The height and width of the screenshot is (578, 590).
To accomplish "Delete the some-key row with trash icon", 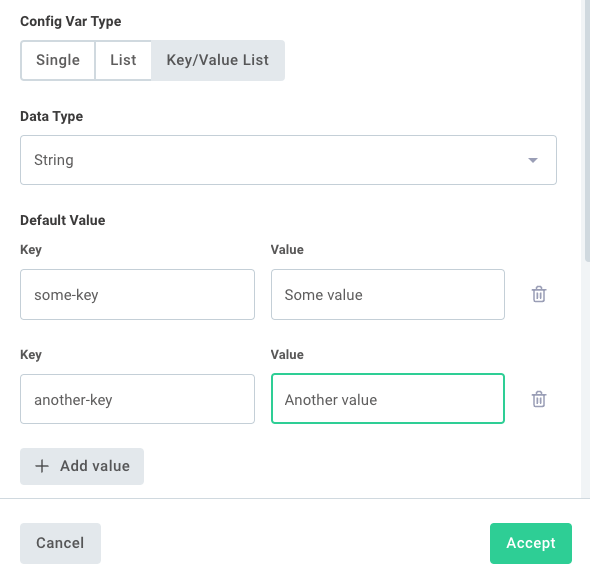I will pos(539,294).
